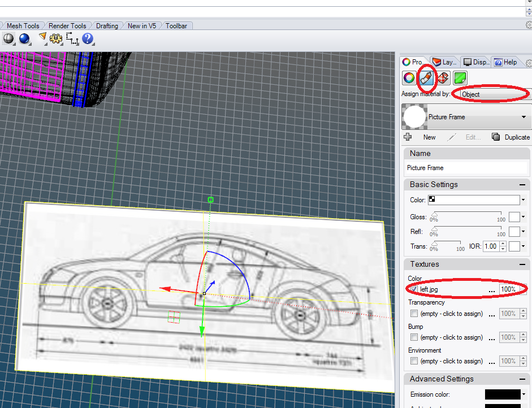Click the blue sphere render icon
The height and width of the screenshot is (408, 532).
tap(24, 39)
